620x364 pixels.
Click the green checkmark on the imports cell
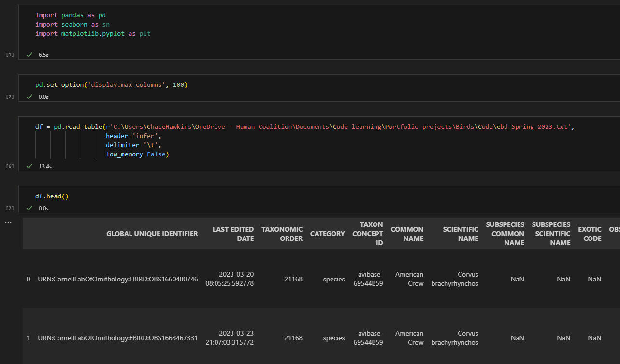click(29, 55)
